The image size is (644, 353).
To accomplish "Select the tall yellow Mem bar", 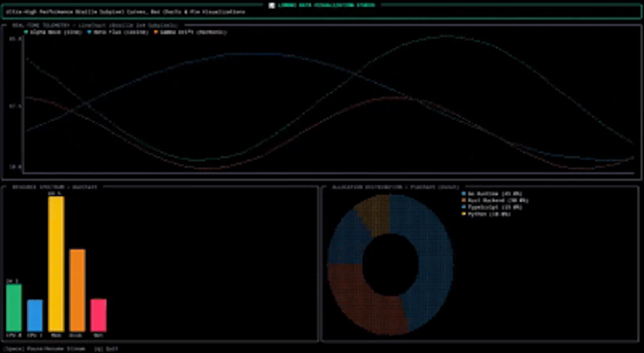I will pos(56,264).
